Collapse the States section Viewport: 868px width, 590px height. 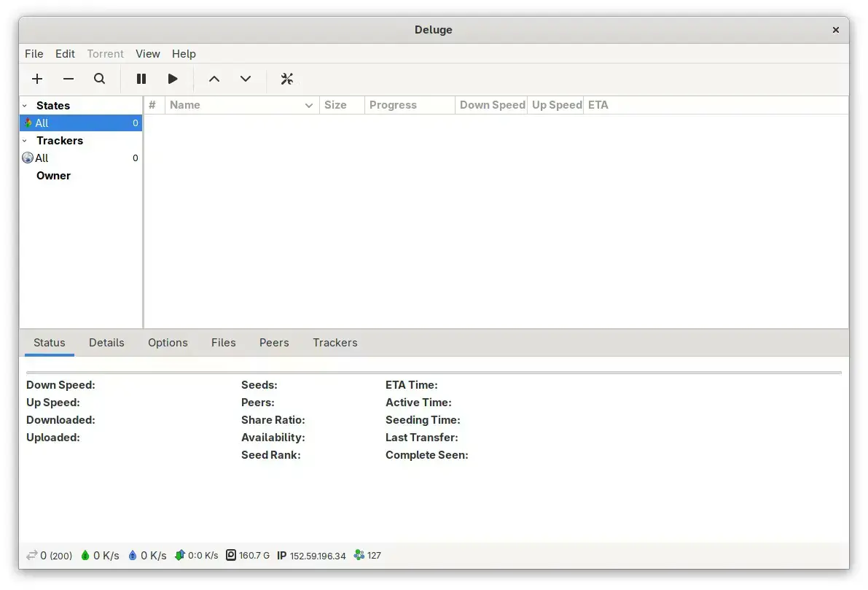24,105
